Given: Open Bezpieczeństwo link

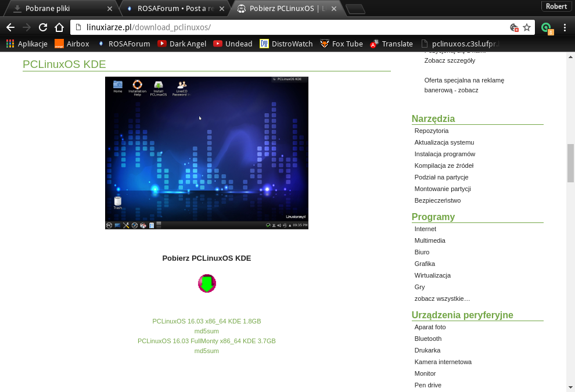Looking at the screenshot, I should pos(437,200).
